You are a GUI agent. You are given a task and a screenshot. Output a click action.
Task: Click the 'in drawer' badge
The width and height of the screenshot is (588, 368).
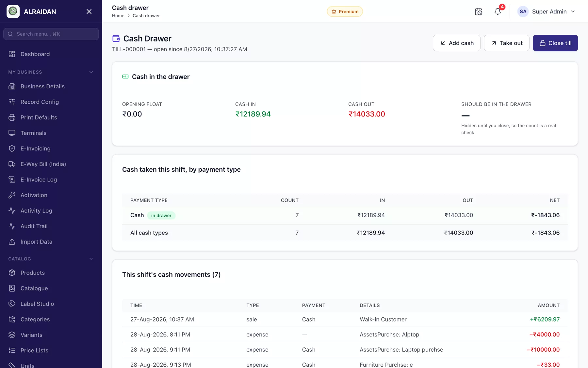pyautogui.click(x=161, y=216)
